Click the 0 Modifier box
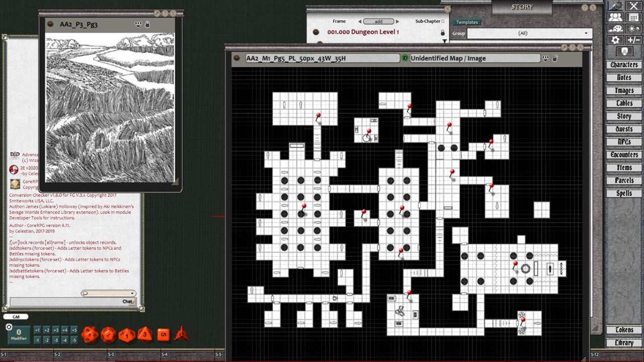Image resolution: width=644 pixels, height=362 pixels. 19,335
